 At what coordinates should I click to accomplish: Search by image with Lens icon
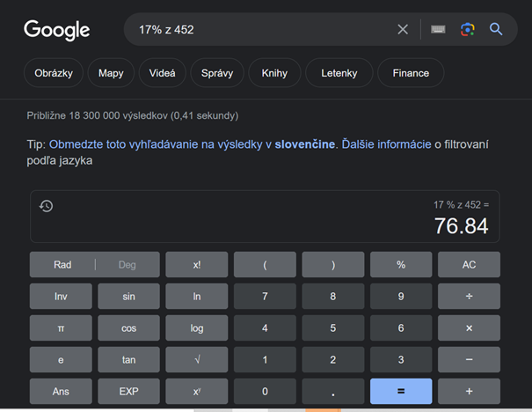click(467, 30)
